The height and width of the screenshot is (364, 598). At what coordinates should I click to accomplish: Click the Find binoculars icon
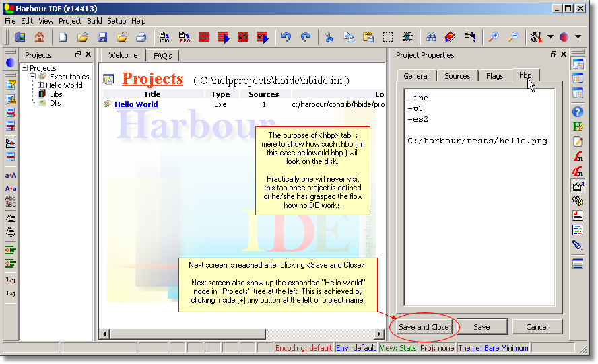pyautogui.click(x=431, y=37)
